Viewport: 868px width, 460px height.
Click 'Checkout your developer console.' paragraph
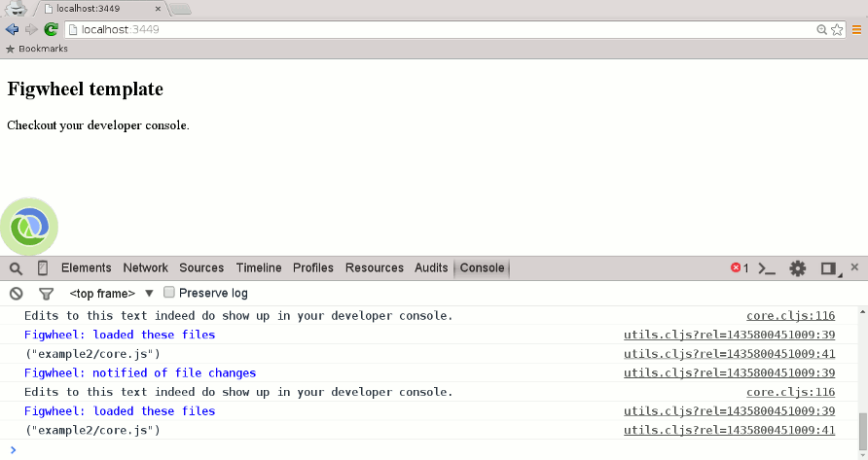tap(98, 125)
